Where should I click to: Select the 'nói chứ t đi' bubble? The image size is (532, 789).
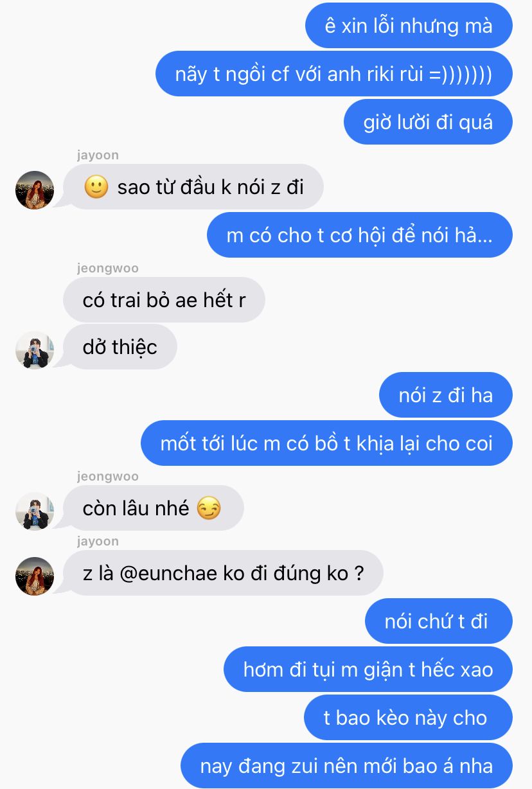tap(439, 621)
